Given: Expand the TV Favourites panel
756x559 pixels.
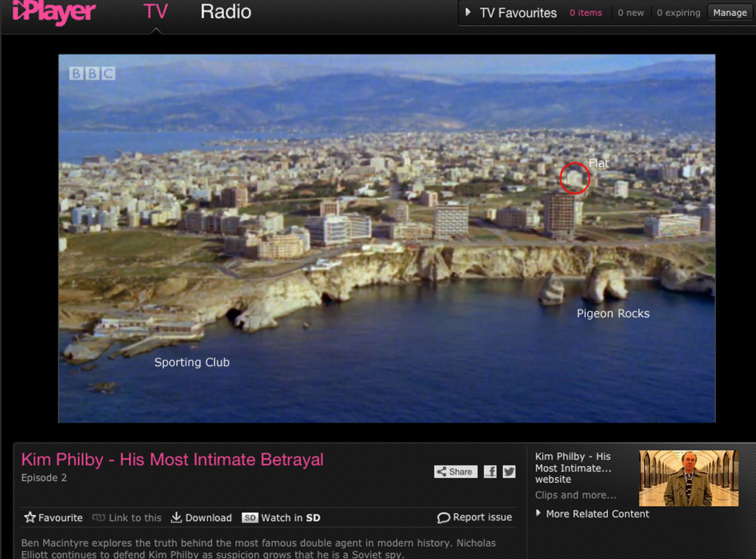Looking at the screenshot, I should [x=510, y=13].
